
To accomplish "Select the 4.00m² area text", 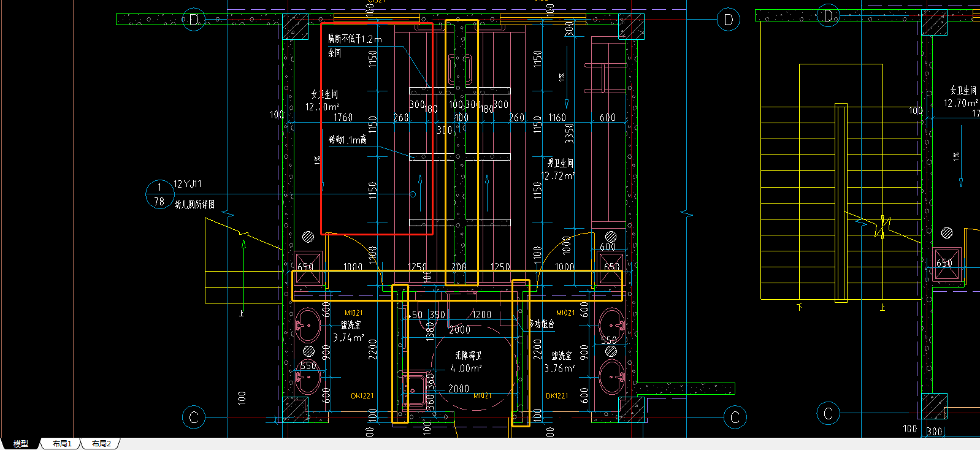I will [x=466, y=368].
